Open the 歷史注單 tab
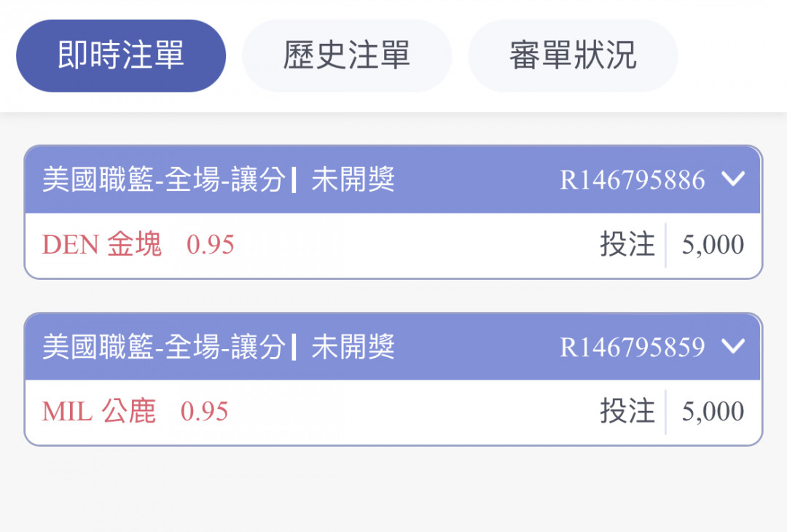This screenshot has height=532, width=787. 347,55
